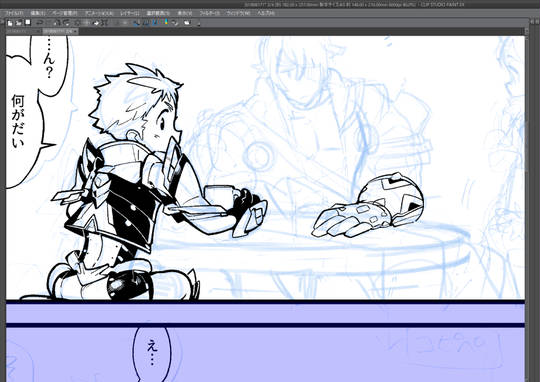Close the active document tab
Screen dimensions: 540x382
coord(75,31)
